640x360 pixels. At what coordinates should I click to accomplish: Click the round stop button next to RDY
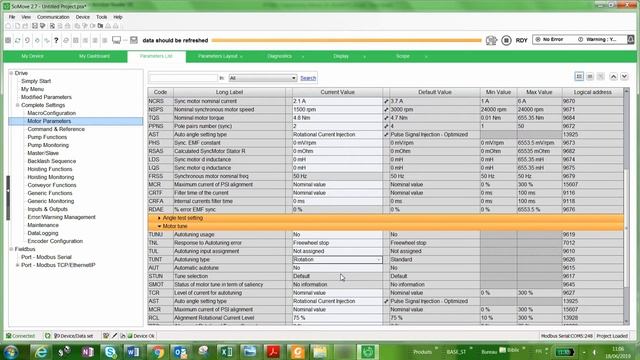(506, 40)
